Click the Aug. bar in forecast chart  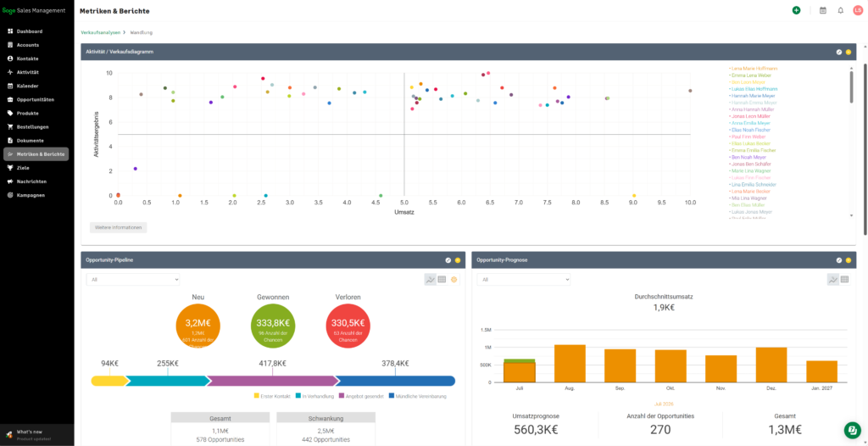point(570,364)
